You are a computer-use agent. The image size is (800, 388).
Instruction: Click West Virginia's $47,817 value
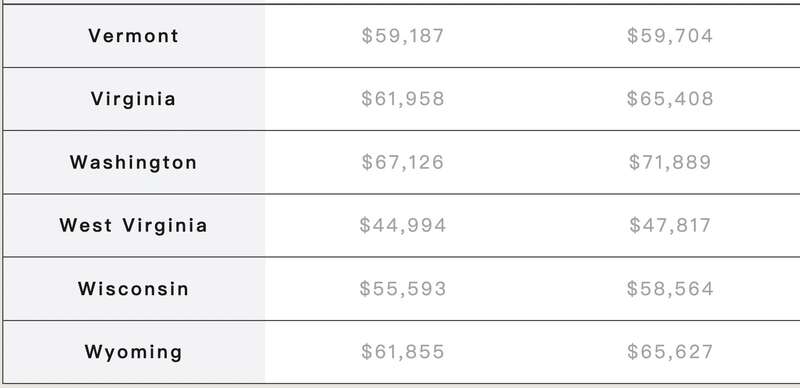coord(670,225)
